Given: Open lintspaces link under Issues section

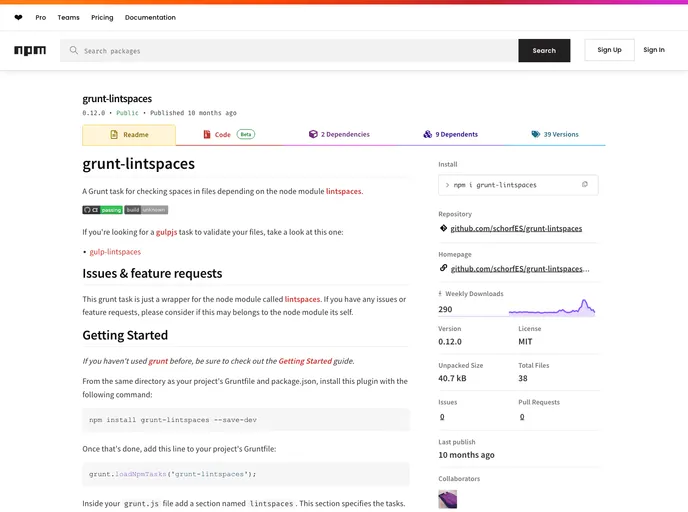Looking at the screenshot, I should 302,299.
